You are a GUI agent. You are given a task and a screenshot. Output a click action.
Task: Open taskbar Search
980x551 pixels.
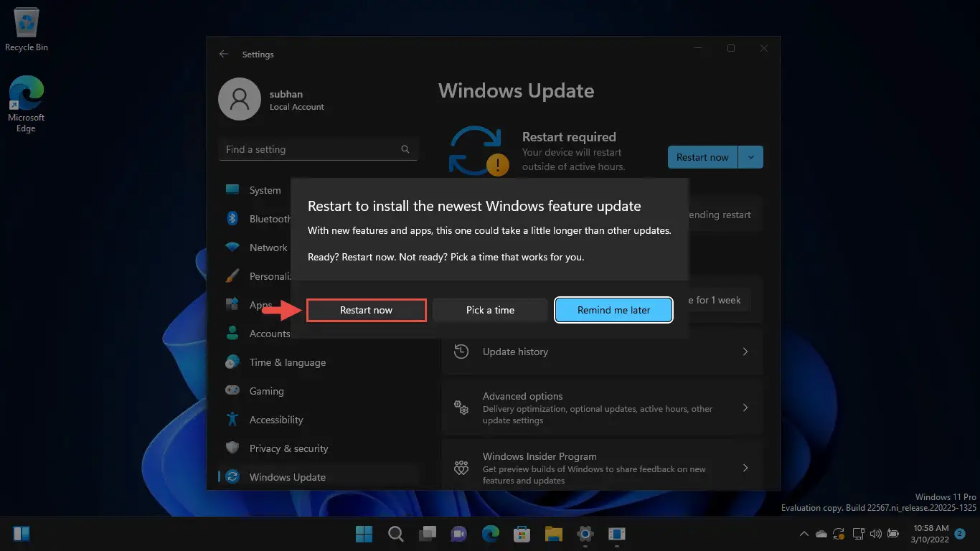coord(396,534)
